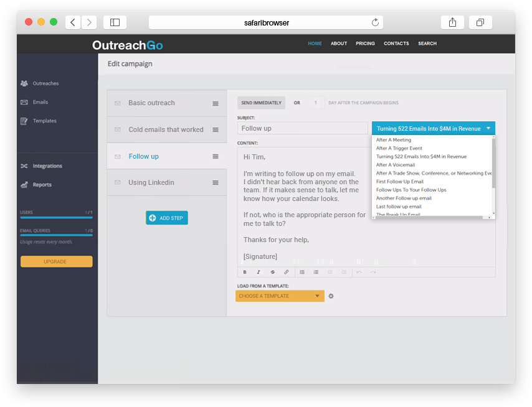
Task: Insert a bulleted list
Action: 302,272
